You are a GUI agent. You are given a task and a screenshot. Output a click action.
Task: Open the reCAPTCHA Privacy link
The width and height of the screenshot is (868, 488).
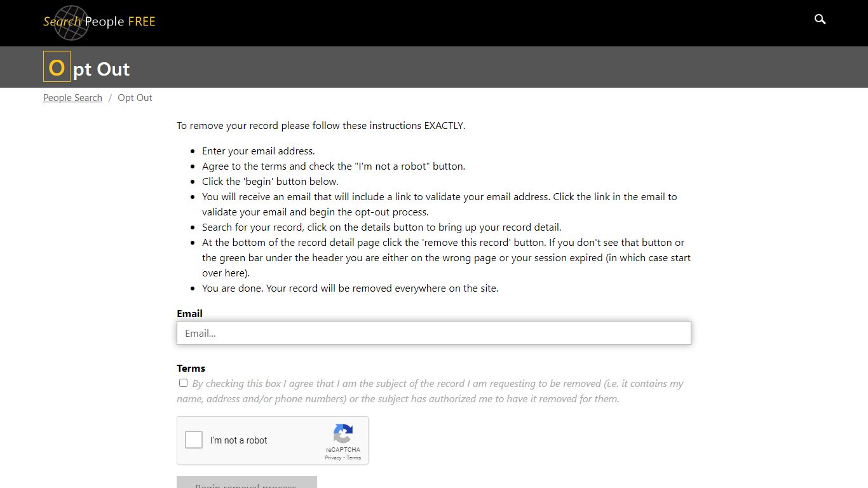pos(333,457)
